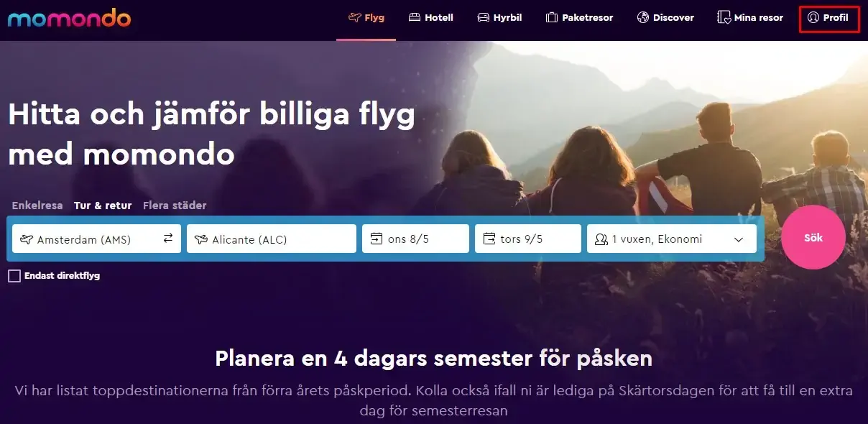
Task: Go to the Mina resor tab
Action: point(750,17)
